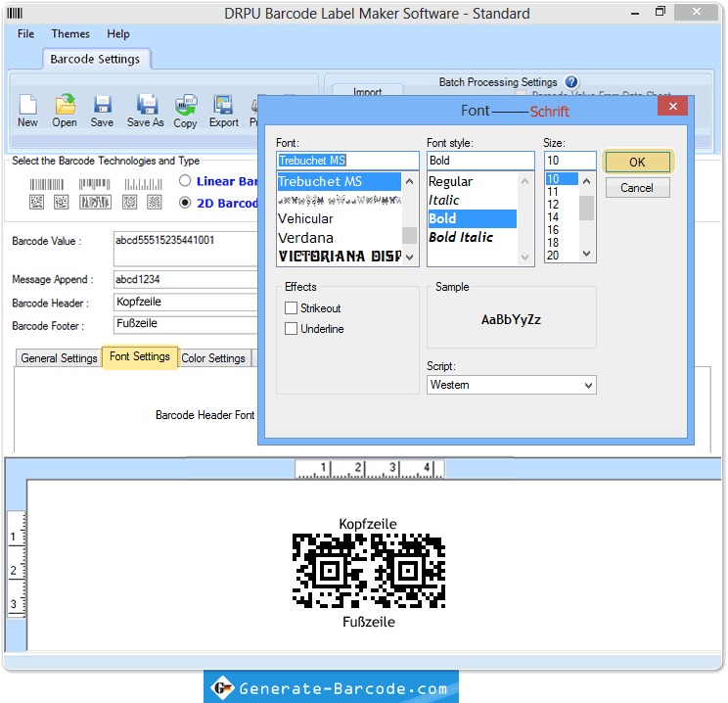The height and width of the screenshot is (703, 728).
Task: Select fifth 2D barcode sample icon
Action: (x=155, y=202)
